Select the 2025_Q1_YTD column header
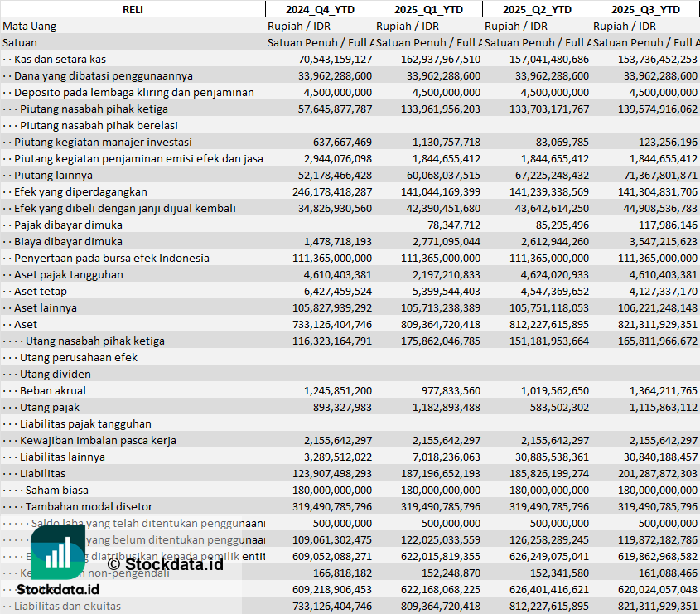The width and height of the screenshot is (700, 614). pyautogui.click(x=427, y=9)
